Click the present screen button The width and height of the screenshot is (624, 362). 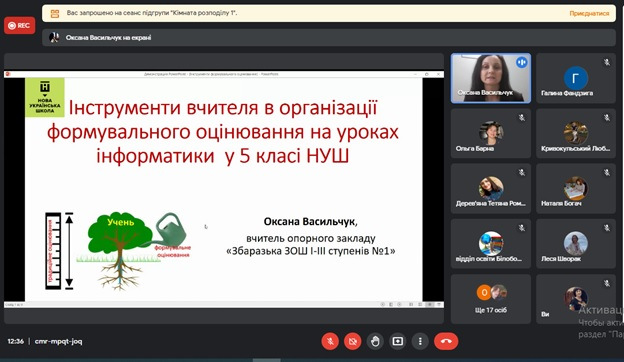(398, 341)
